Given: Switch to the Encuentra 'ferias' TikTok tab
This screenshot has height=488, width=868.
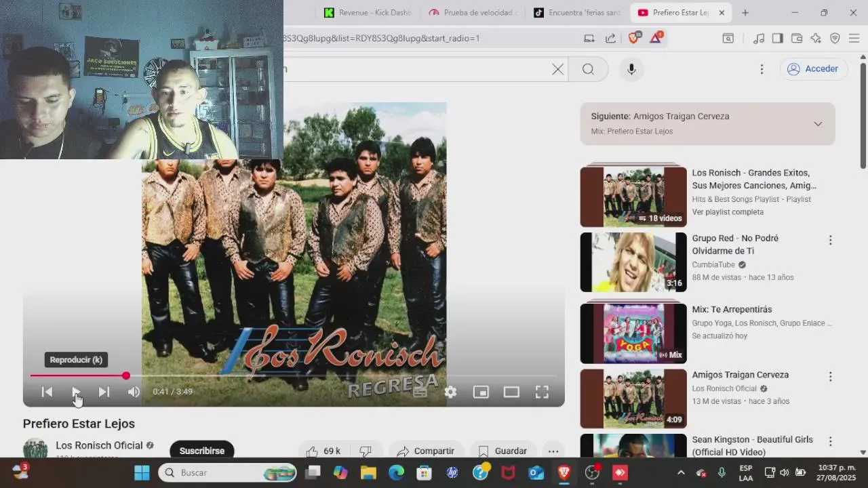Looking at the screenshot, I should pyautogui.click(x=577, y=12).
